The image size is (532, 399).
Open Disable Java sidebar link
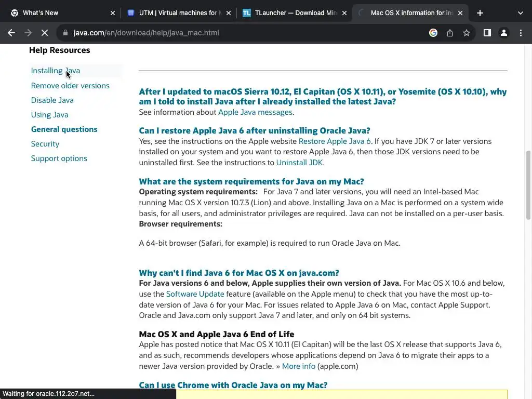click(52, 100)
